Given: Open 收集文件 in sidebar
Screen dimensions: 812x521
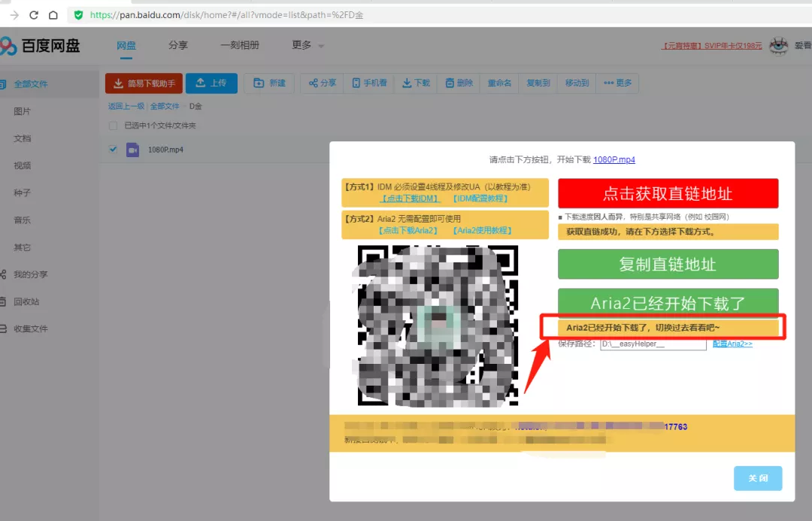Looking at the screenshot, I should pyautogui.click(x=30, y=329).
